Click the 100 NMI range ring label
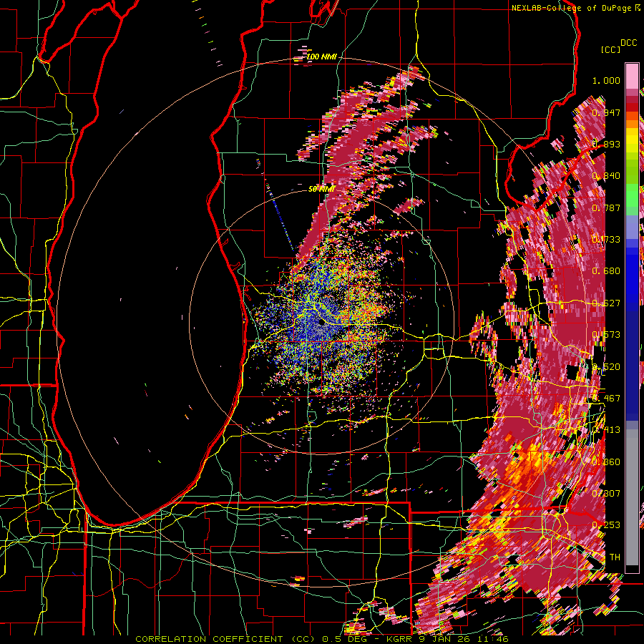 [321, 57]
